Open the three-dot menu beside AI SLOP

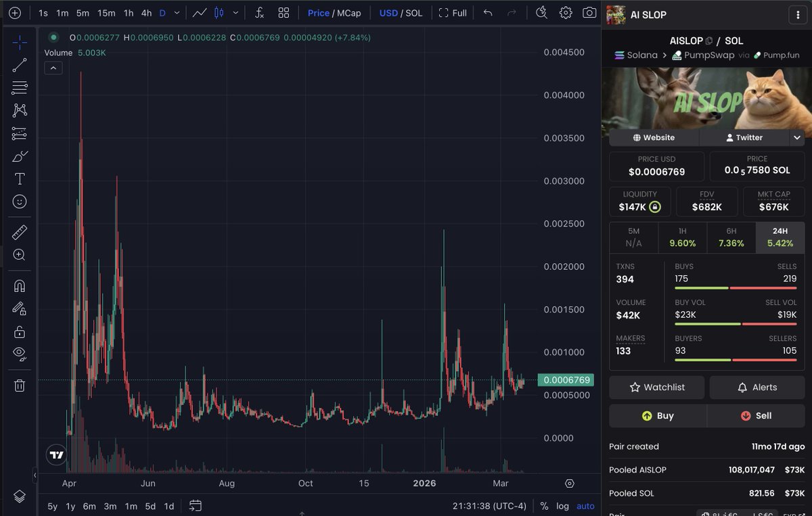point(798,16)
